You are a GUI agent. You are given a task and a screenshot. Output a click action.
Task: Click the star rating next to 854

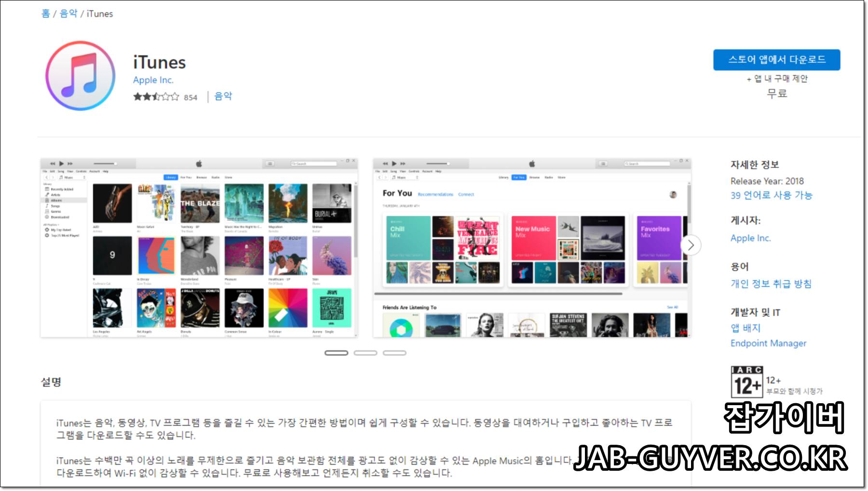156,96
